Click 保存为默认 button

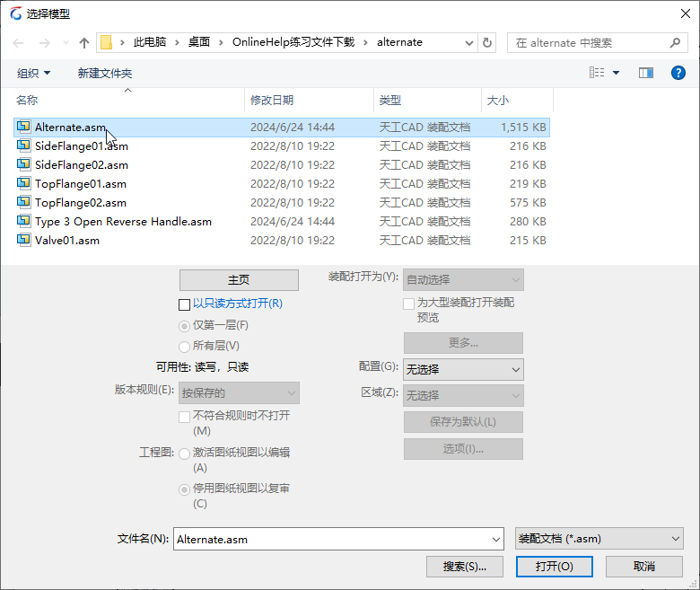463,422
